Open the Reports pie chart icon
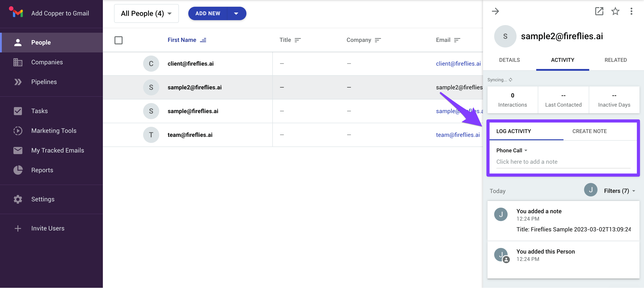Image resolution: width=644 pixels, height=297 pixels. click(x=18, y=170)
